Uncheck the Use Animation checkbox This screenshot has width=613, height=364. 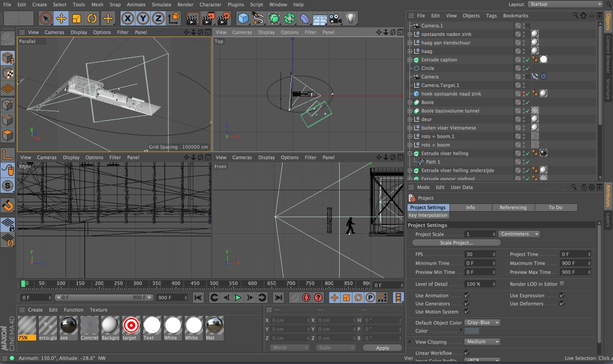point(466,295)
